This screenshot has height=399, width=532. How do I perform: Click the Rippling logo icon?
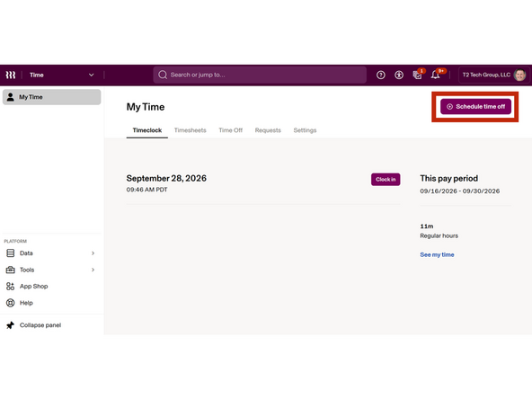pos(11,75)
